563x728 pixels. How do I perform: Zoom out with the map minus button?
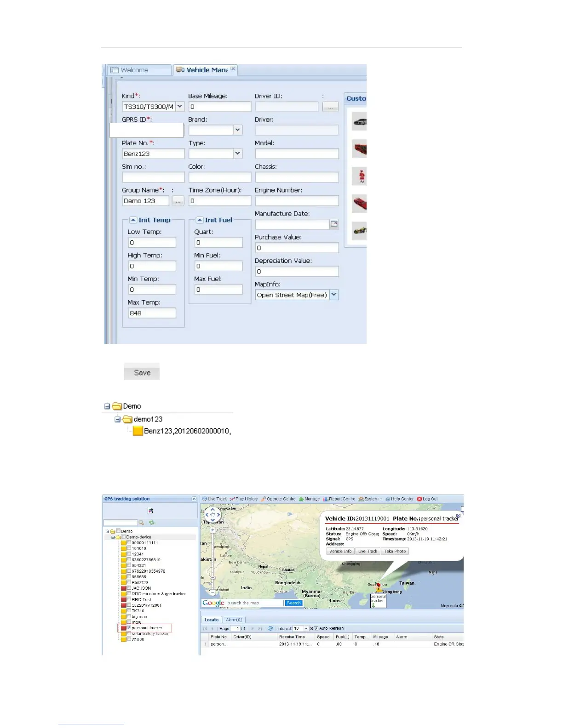click(x=213, y=592)
